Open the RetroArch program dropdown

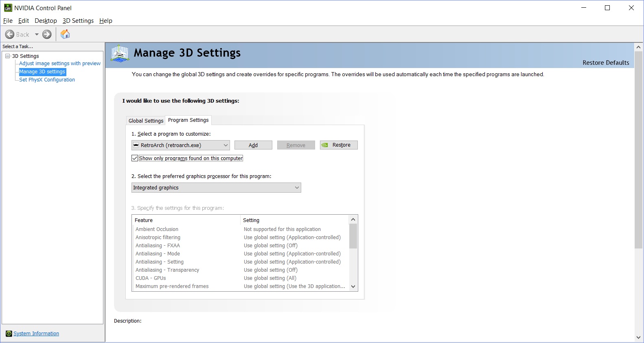181,145
